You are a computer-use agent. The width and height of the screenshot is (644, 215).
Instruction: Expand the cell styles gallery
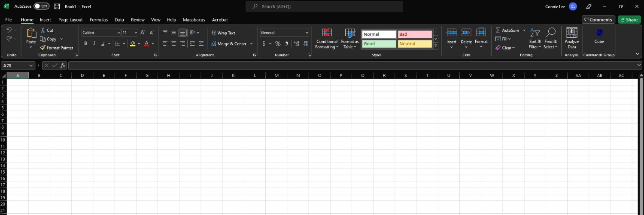pos(436,46)
